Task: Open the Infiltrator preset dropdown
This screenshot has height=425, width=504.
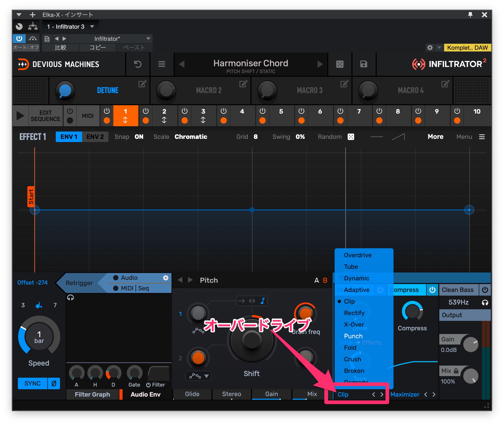Action: pos(148,39)
